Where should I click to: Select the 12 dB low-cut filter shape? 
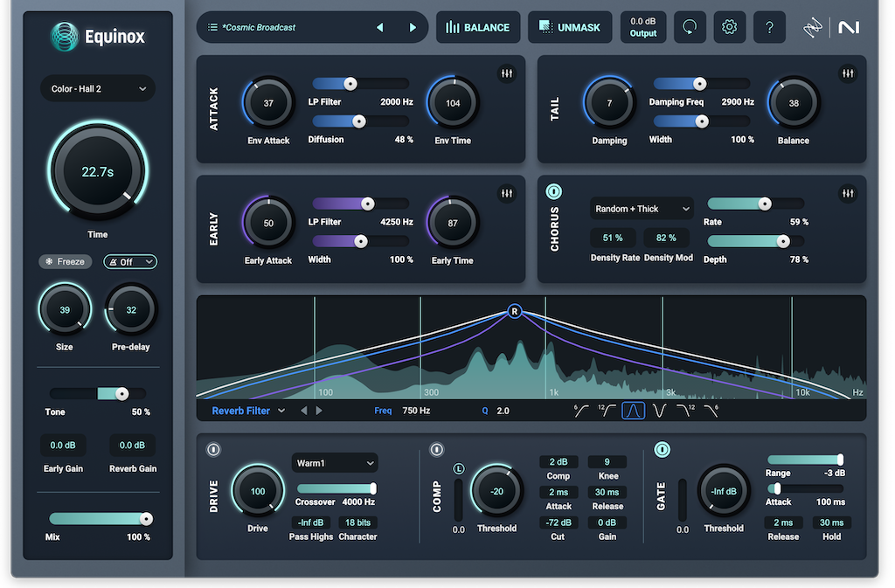(x=607, y=411)
